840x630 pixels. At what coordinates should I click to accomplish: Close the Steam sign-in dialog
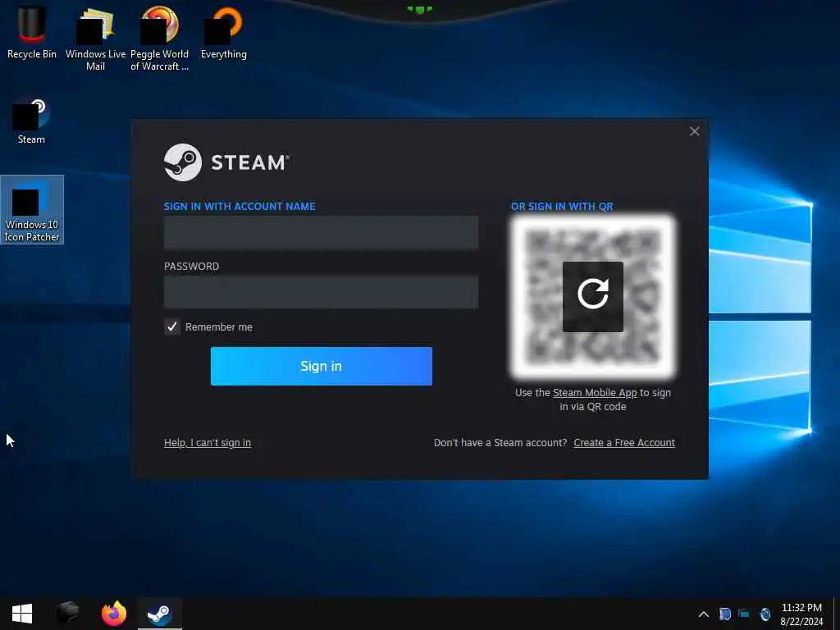click(694, 131)
